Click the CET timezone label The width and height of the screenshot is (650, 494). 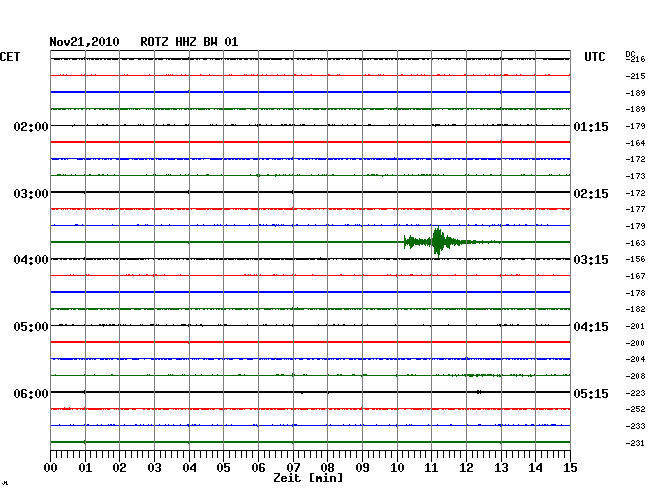point(10,57)
